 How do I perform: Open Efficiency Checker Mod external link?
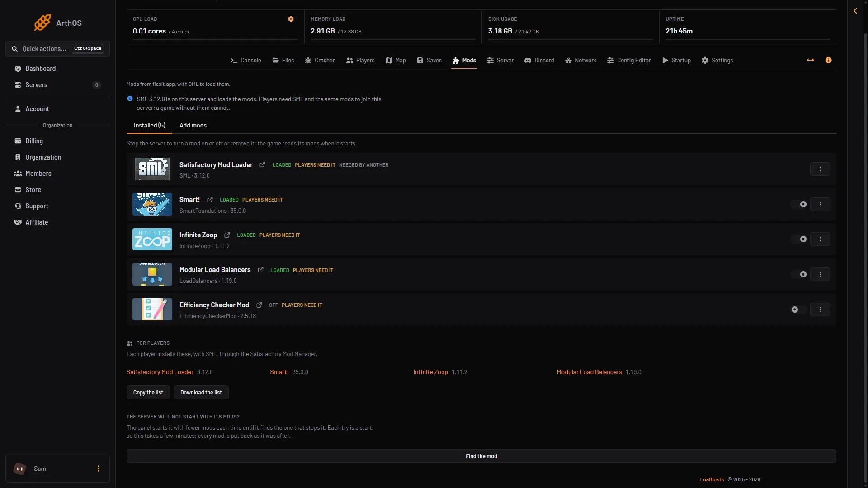(x=259, y=305)
